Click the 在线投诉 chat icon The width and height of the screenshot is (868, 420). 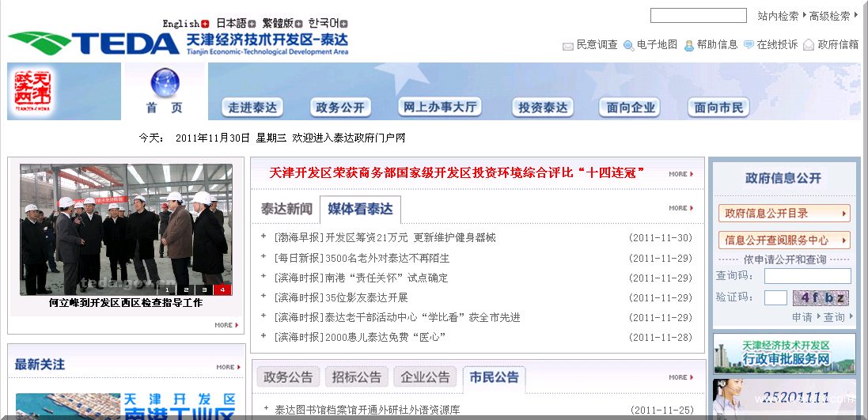point(749,46)
